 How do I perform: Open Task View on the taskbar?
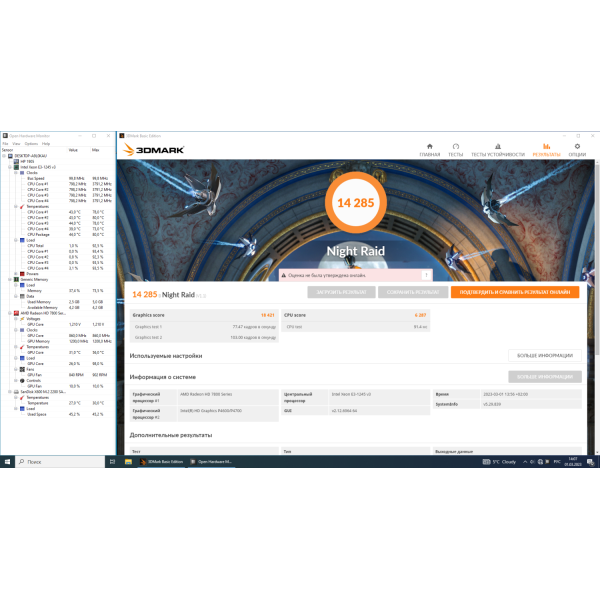(x=112, y=462)
